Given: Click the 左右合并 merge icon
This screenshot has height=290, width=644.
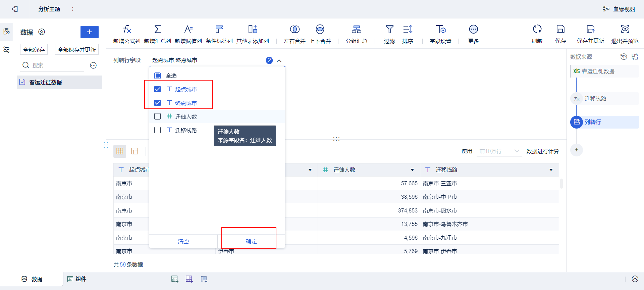Looking at the screenshot, I should pyautogui.click(x=294, y=30).
